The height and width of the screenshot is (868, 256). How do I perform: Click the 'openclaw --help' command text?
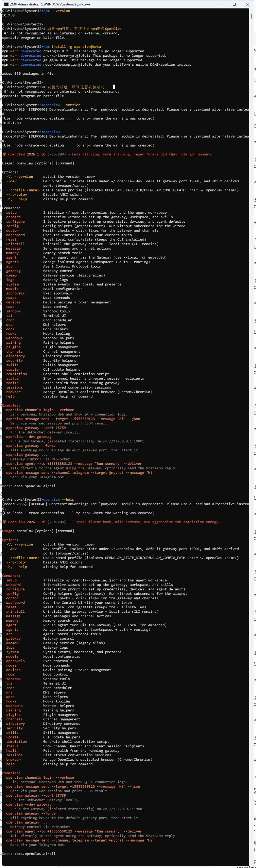click(59, 499)
